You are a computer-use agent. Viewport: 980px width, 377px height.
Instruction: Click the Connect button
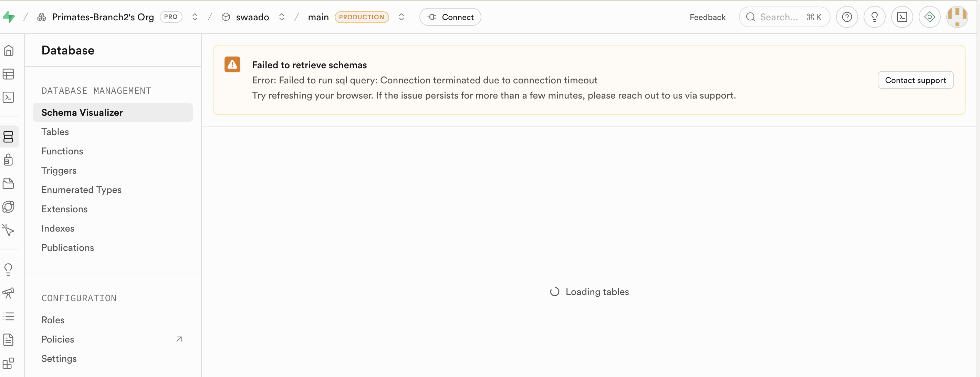pos(450,17)
